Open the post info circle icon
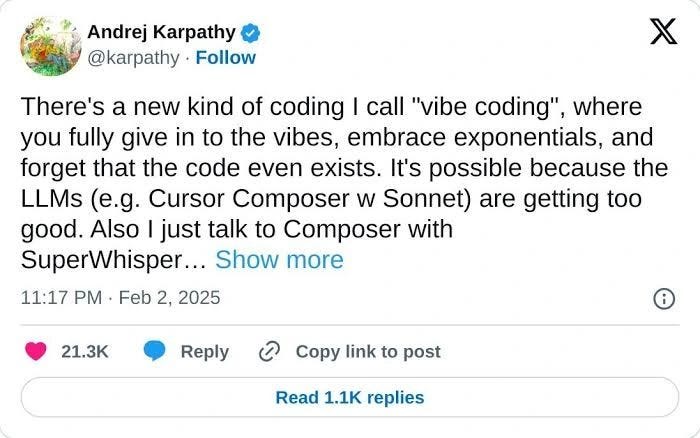Screen dimensions: 700x438 (664, 299)
